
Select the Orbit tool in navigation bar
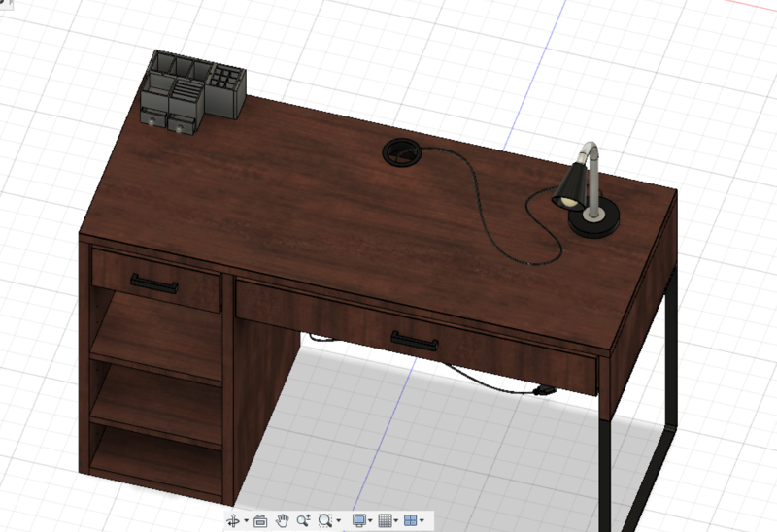232,520
